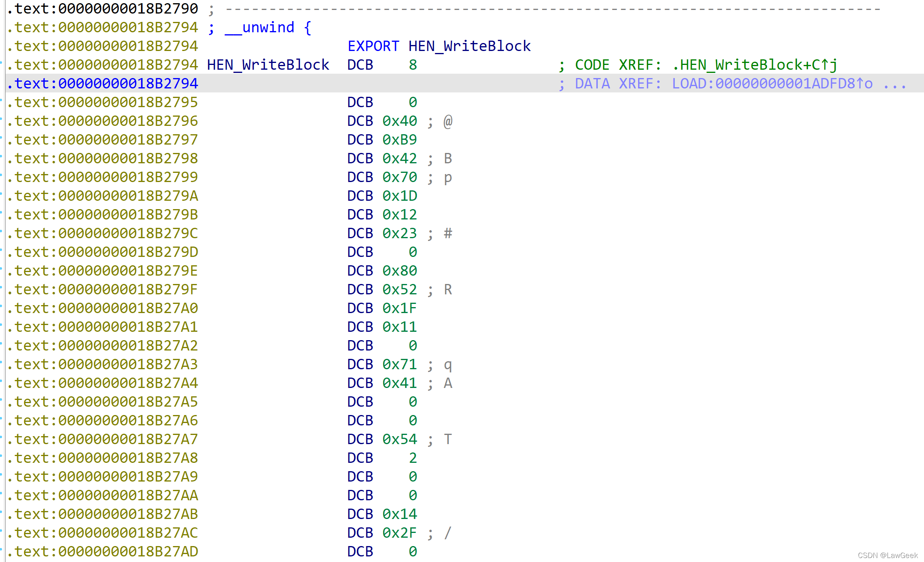
Task: Click the 0x2F byte value
Action: (399, 533)
